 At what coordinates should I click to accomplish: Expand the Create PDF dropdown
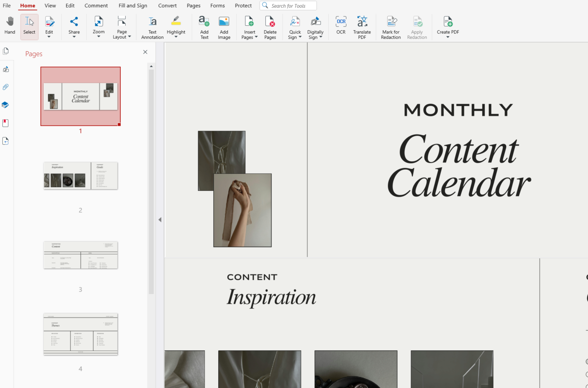coord(448,37)
